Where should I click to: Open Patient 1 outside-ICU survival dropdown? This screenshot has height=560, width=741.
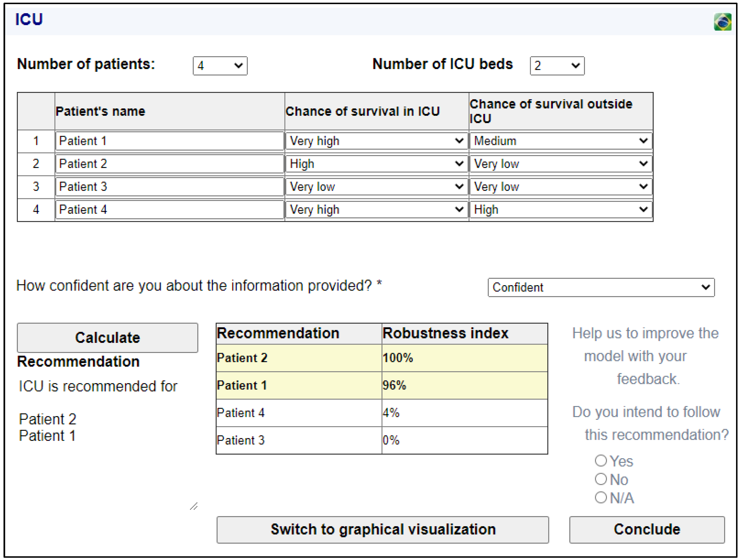click(x=561, y=141)
